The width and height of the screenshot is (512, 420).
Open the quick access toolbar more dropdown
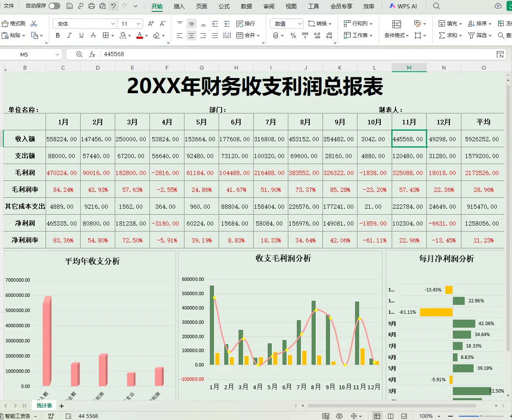[135, 6]
